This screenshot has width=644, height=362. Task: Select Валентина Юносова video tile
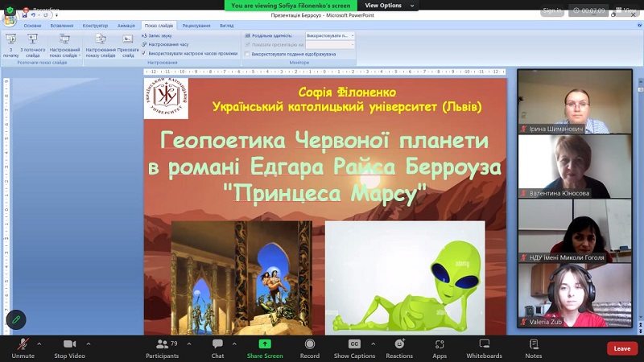click(x=575, y=167)
